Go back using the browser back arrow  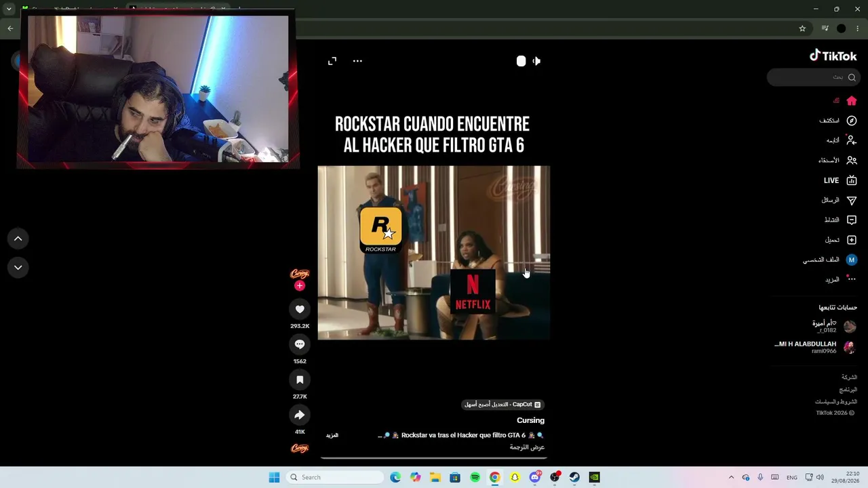coord(10,28)
